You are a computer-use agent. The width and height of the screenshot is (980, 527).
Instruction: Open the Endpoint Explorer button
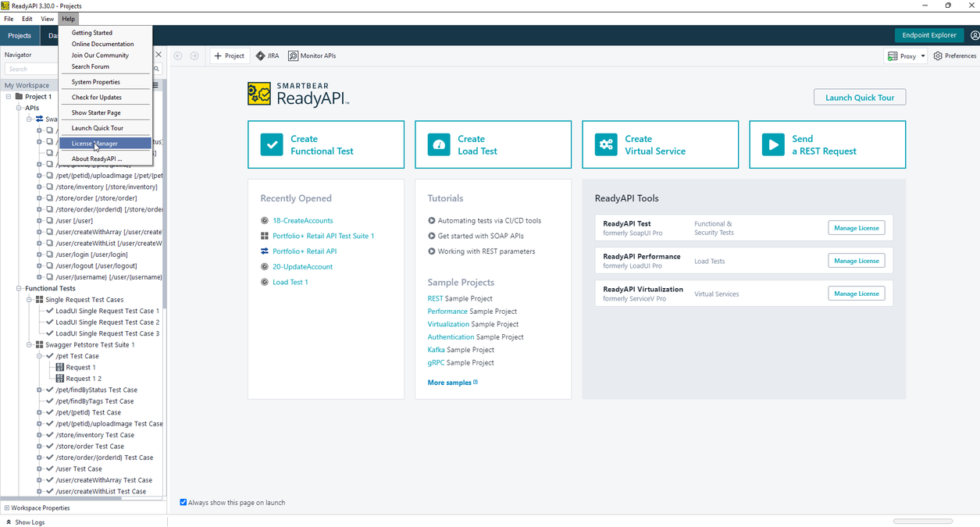click(x=929, y=35)
